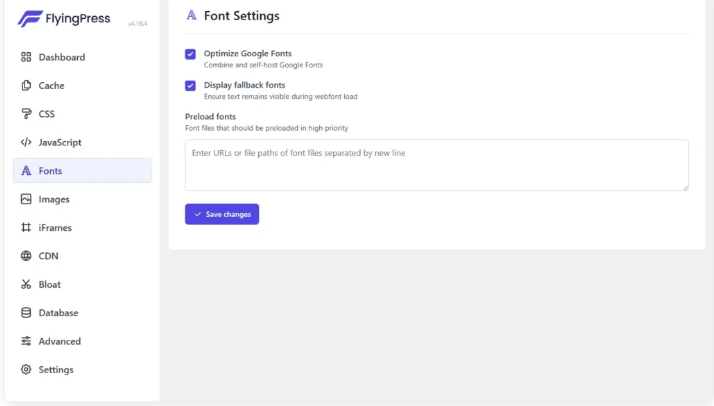
Task: Click the FlyingPress logo icon
Action: coord(30,18)
